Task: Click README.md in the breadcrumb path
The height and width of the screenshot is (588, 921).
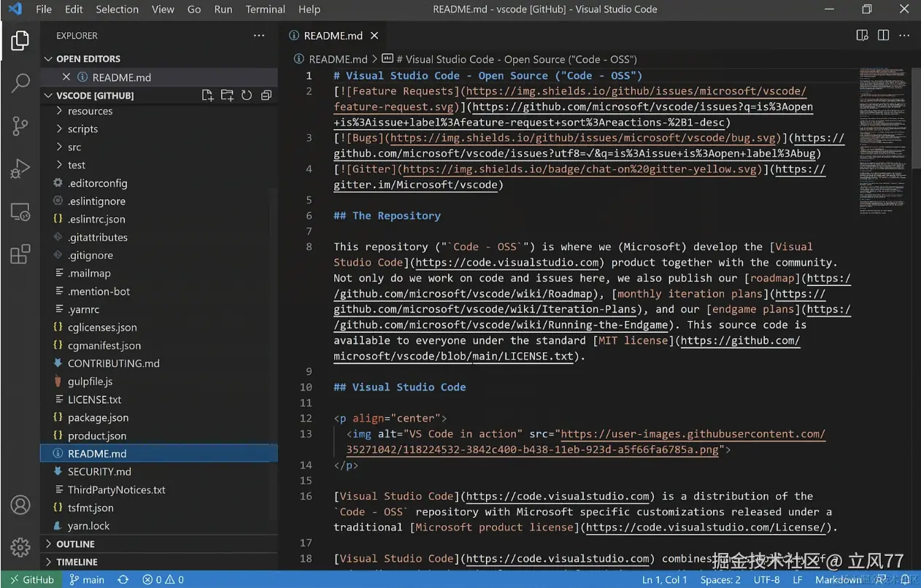Action: 338,59
